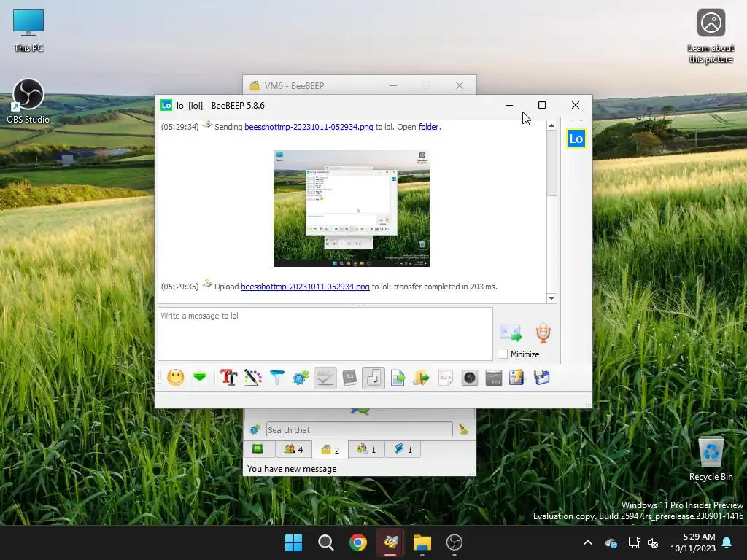Click the Lo user avatar in the sidebar
Screen dimensions: 747x560
tap(576, 139)
